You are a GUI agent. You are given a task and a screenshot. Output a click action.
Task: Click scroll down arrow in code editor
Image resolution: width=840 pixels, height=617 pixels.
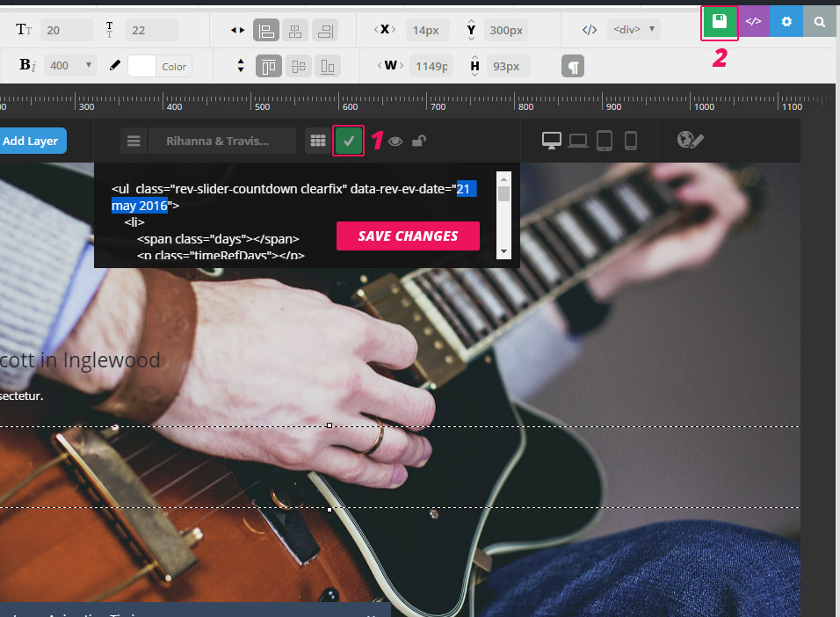click(503, 251)
